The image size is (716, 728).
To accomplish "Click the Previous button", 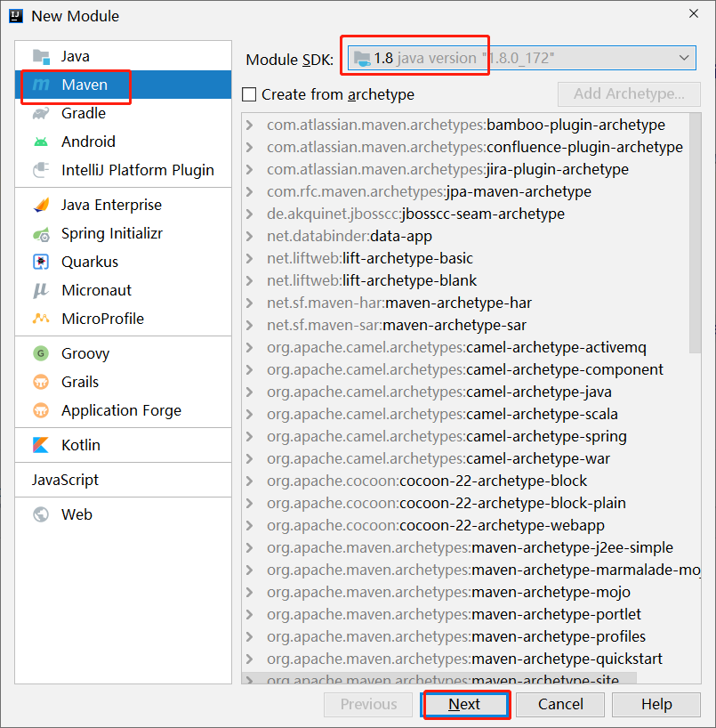I will tap(368, 704).
